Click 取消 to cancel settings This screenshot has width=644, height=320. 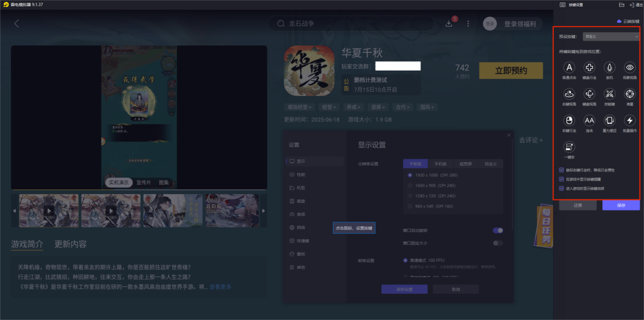456,289
